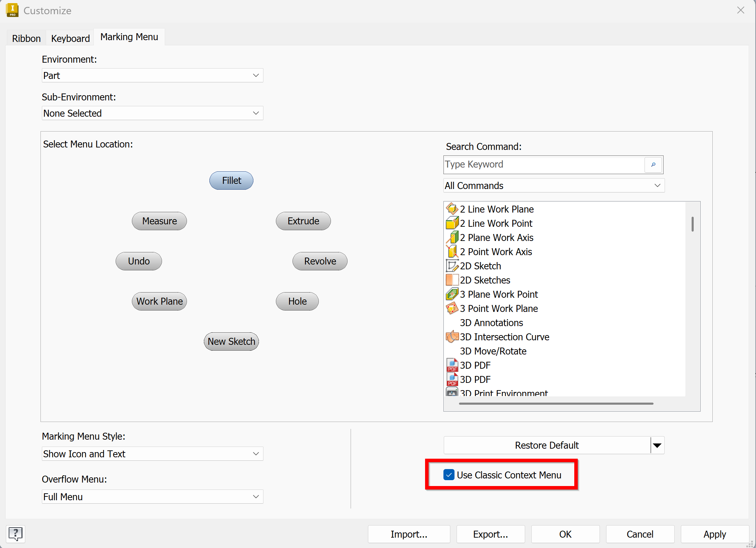Click the Export... button
The image size is (756, 548).
pos(490,534)
